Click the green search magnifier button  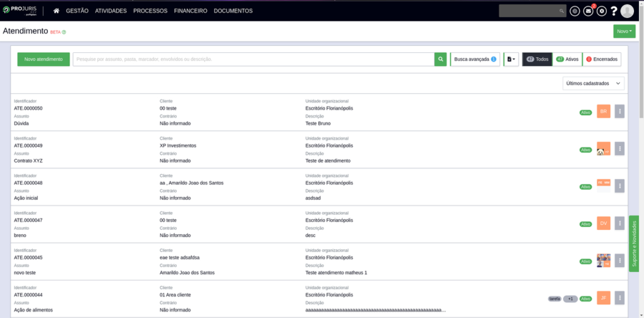pyautogui.click(x=440, y=59)
